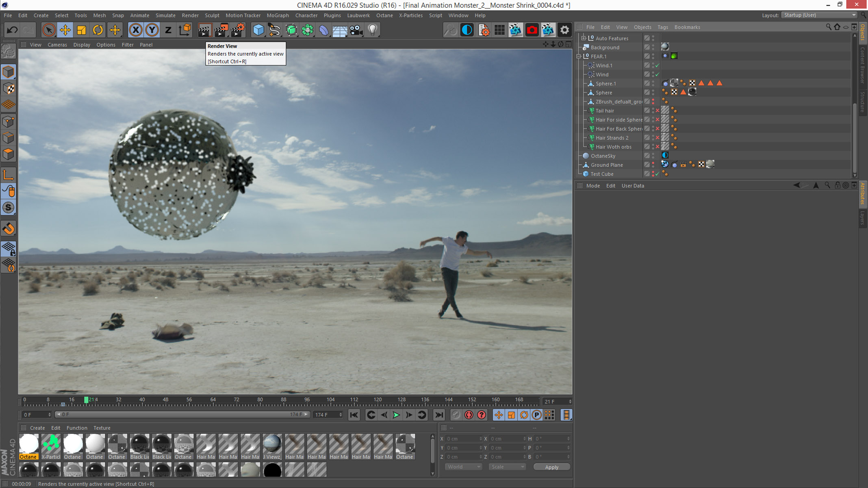The height and width of the screenshot is (488, 868).
Task: Click the Camera object icon
Action: click(356, 30)
